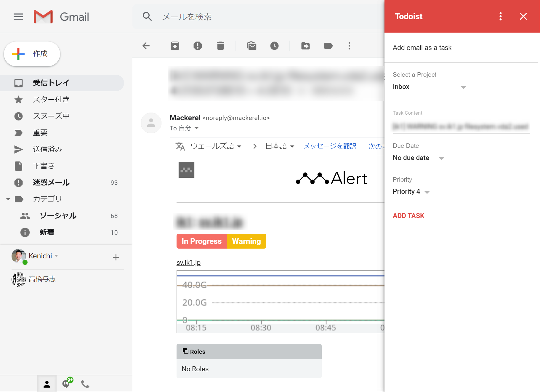
Task: Open the ソーシャル category
Action: [x=62, y=216]
